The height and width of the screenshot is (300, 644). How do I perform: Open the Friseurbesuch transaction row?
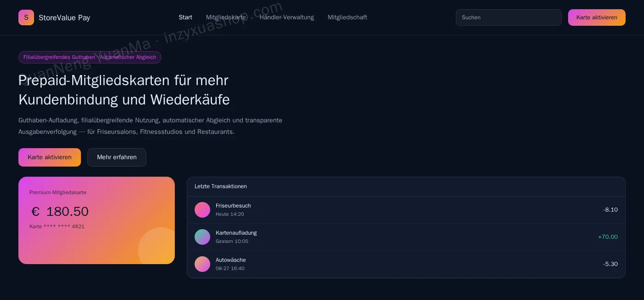[x=406, y=210]
